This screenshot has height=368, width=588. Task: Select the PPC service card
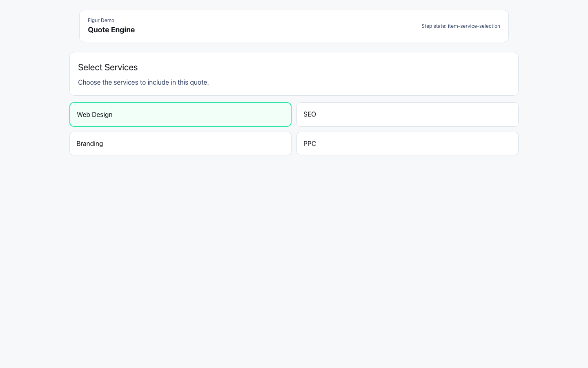(x=407, y=144)
